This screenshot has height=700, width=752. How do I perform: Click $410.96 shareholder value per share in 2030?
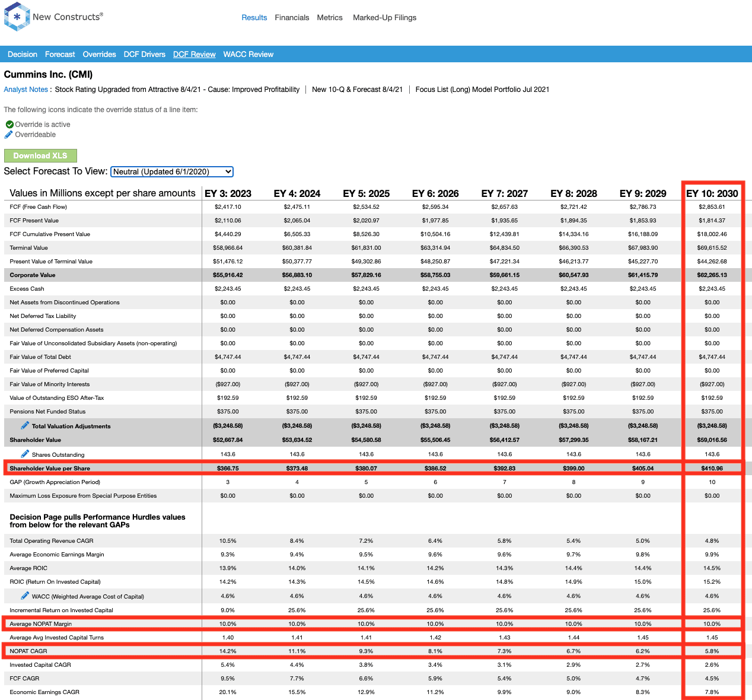coord(712,469)
